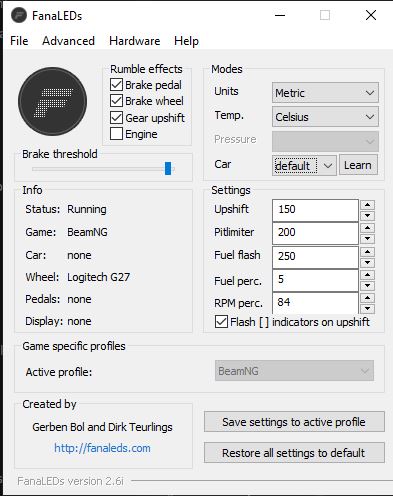Close the FanaLEDs window
Viewport: 393px width, 496px height.
(371, 15)
